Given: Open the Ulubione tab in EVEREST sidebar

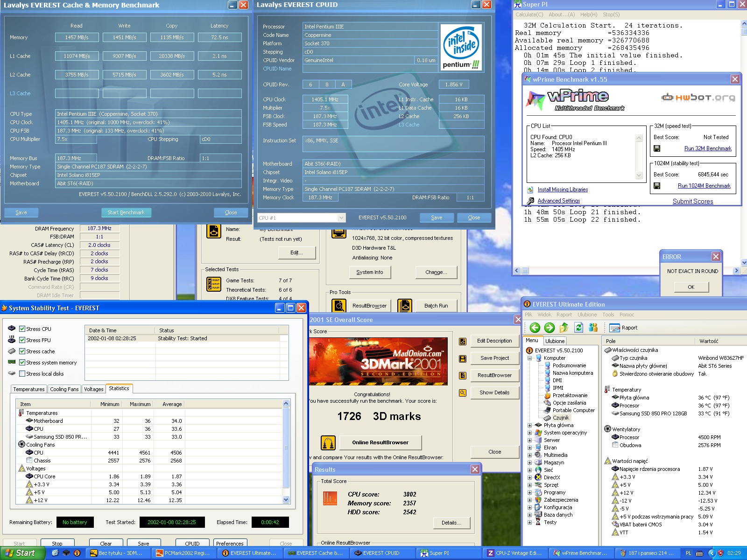Looking at the screenshot, I should click(555, 341).
